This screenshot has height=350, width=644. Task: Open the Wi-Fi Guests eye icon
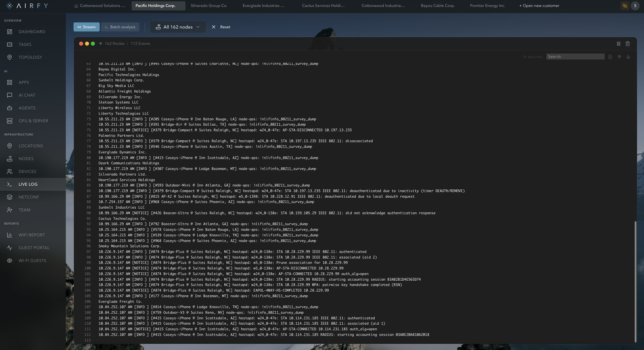pos(10,261)
